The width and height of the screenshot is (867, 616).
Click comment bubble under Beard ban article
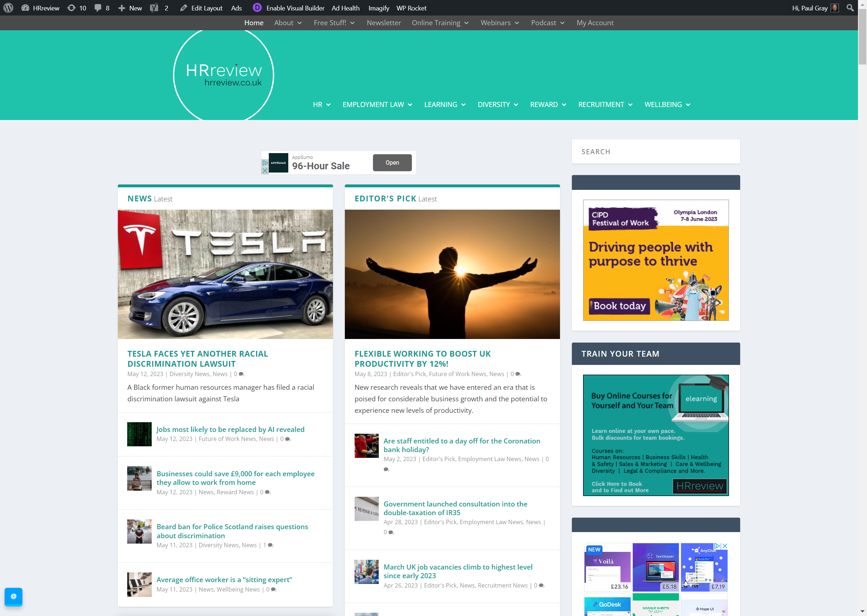271,545
